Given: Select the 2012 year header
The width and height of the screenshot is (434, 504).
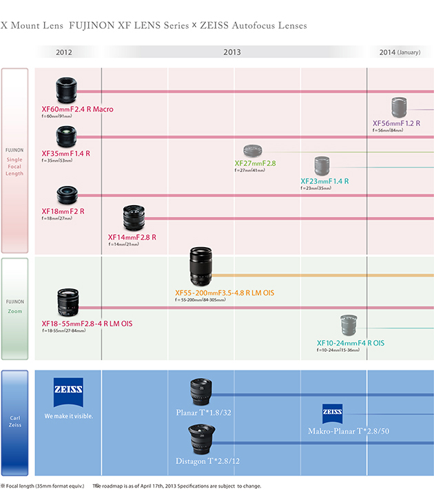Looking at the screenshot, I should (x=64, y=52).
